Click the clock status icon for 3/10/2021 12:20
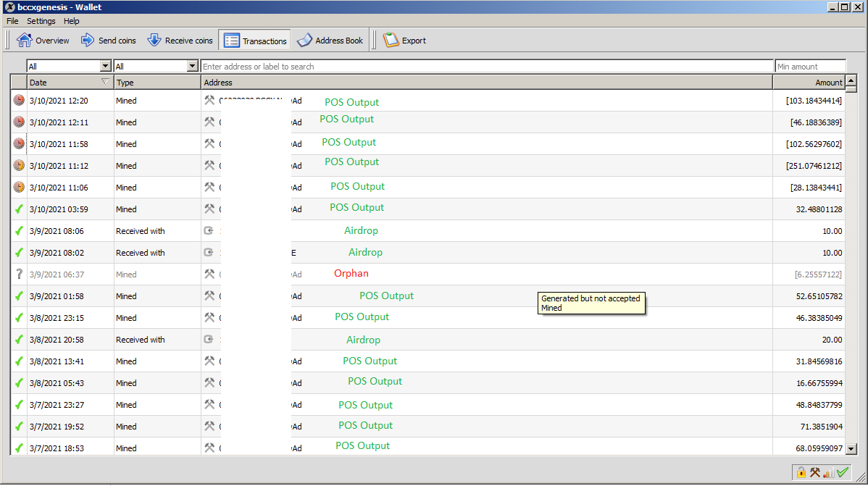Image resolution: width=868 pixels, height=486 pixels. (x=19, y=100)
